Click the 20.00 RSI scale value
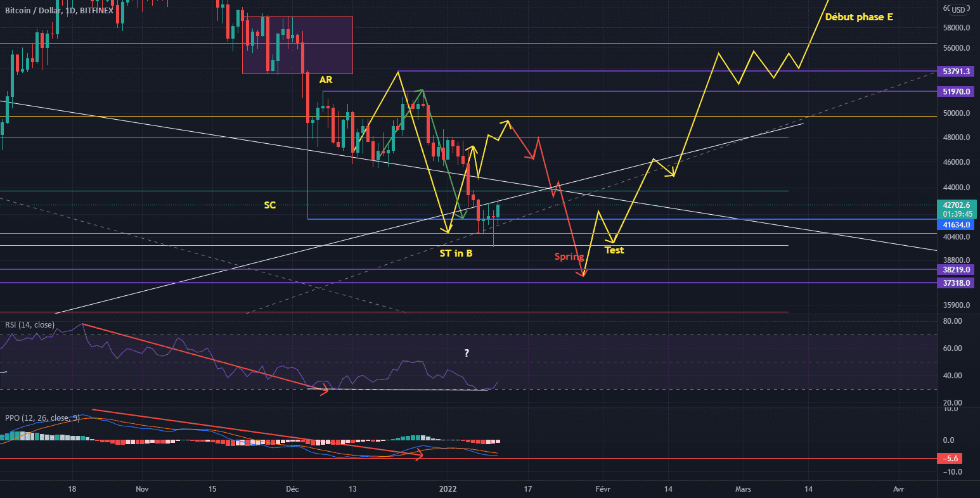This screenshot has height=498, width=980. pyautogui.click(x=953, y=403)
